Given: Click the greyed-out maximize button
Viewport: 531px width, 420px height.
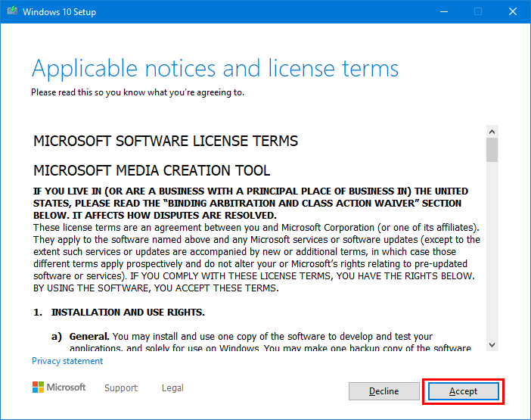Looking at the screenshot, I should pyautogui.click(x=478, y=11).
